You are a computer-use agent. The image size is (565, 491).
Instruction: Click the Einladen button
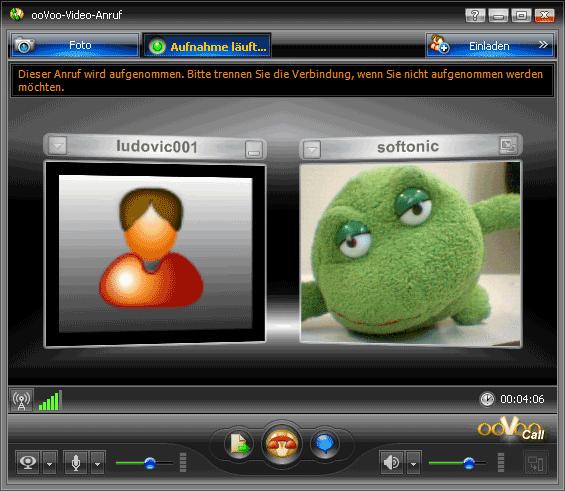(490, 45)
